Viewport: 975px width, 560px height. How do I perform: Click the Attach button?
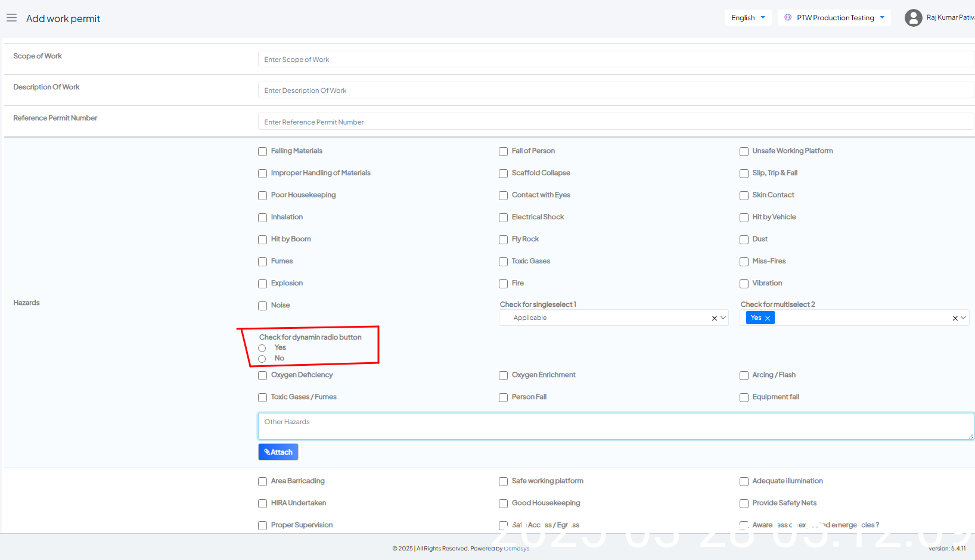click(278, 452)
